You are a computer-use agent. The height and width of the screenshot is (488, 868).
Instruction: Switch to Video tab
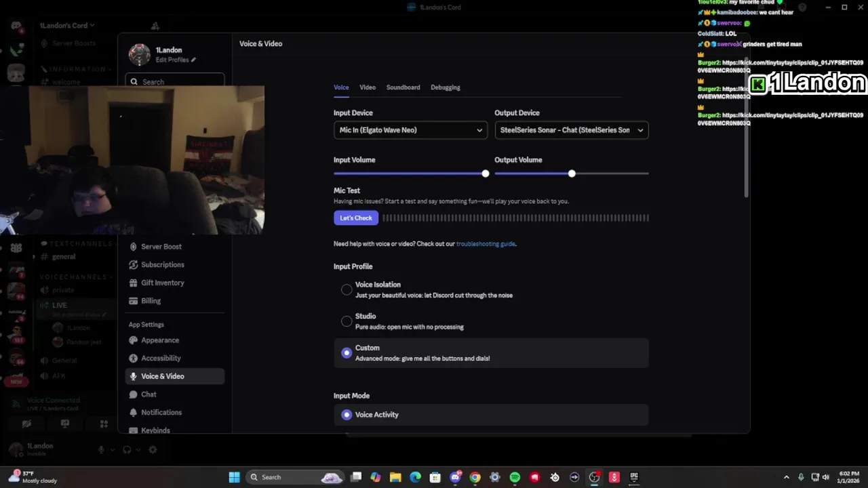pyautogui.click(x=368, y=87)
